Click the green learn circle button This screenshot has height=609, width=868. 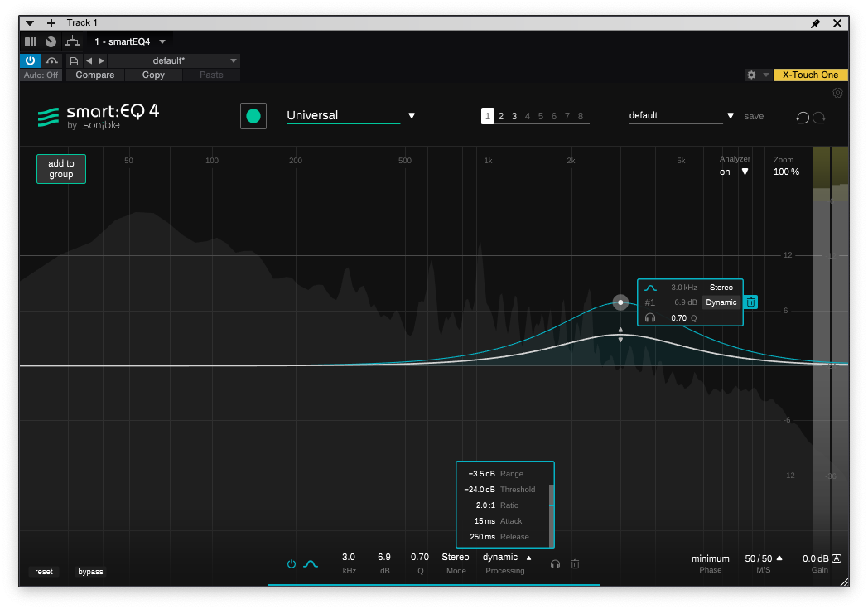pyautogui.click(x=253, y=116)
